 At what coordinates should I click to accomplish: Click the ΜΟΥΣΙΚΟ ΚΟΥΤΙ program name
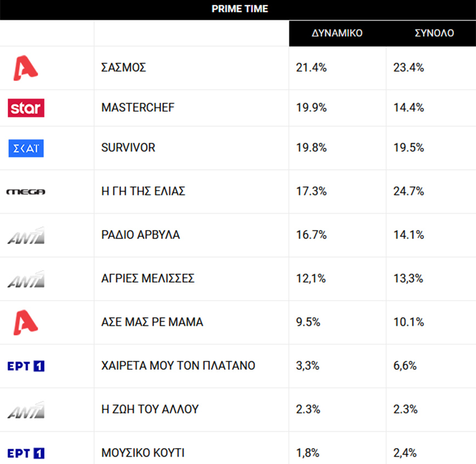(x=143, y=453)
